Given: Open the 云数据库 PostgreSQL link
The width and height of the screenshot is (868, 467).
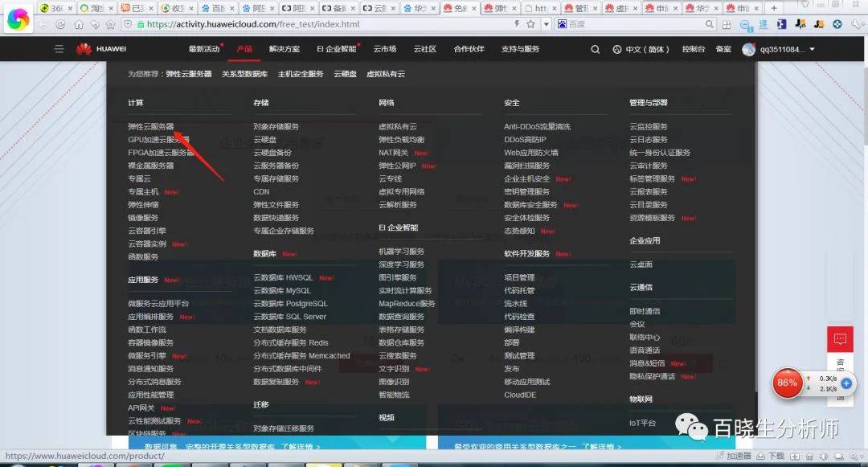Looking at the screenshot, I should point(291,303).
